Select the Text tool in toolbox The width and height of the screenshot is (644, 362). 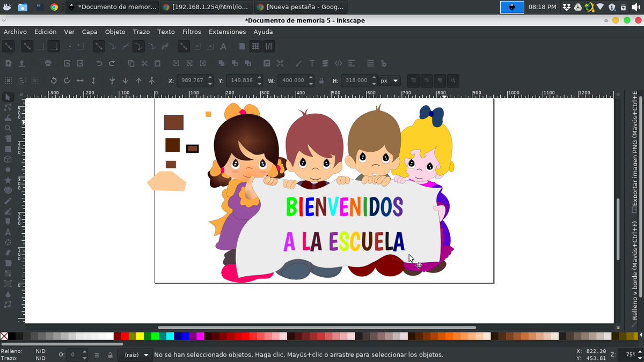point(8,232)
